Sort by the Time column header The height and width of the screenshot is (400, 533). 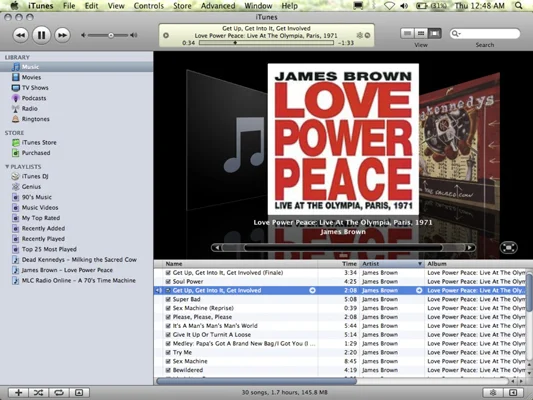(x=339, y=264)
